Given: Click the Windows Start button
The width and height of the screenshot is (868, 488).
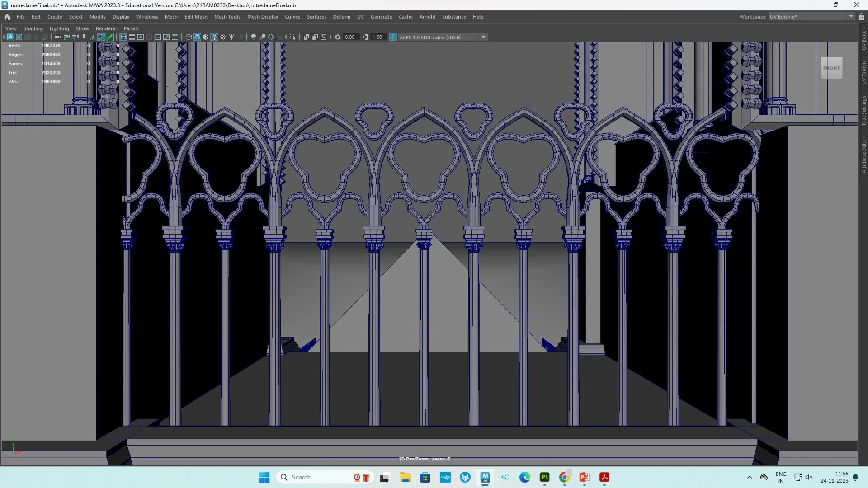Looking at the screenshot, I should 264,477.
